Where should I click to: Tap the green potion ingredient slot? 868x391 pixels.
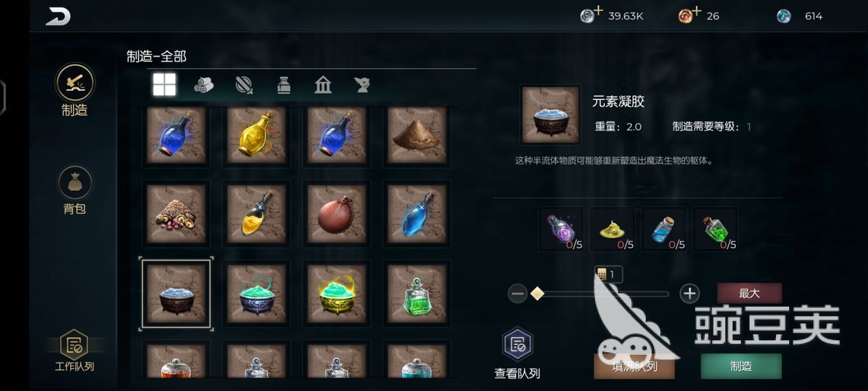715,229
